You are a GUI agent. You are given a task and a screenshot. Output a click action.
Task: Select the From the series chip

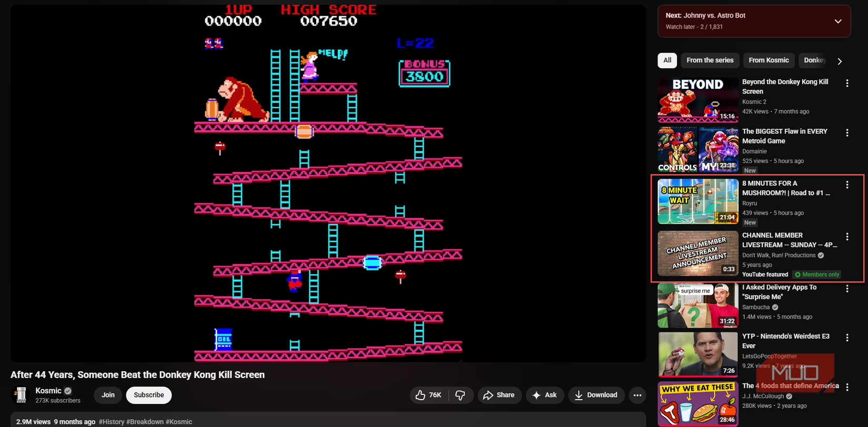tap(710, 60)
